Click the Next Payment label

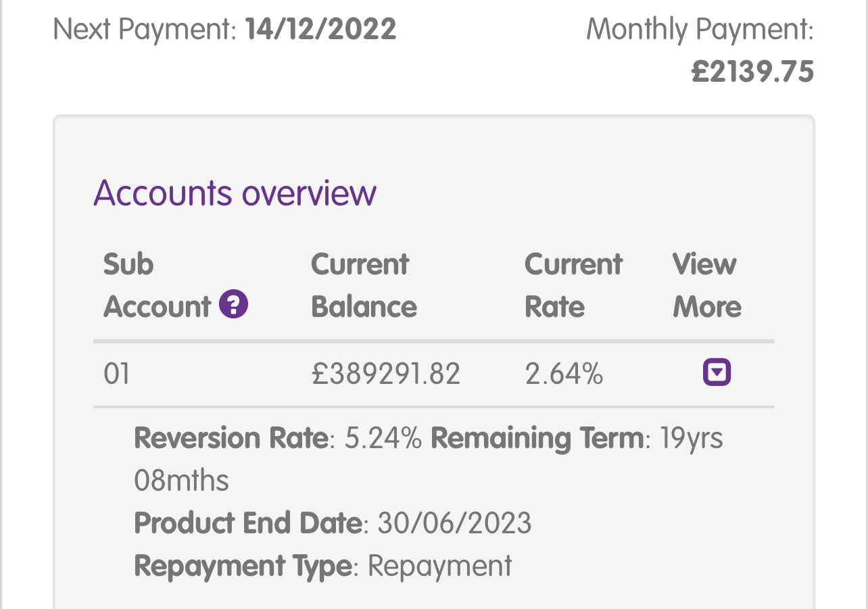point(144,30)
